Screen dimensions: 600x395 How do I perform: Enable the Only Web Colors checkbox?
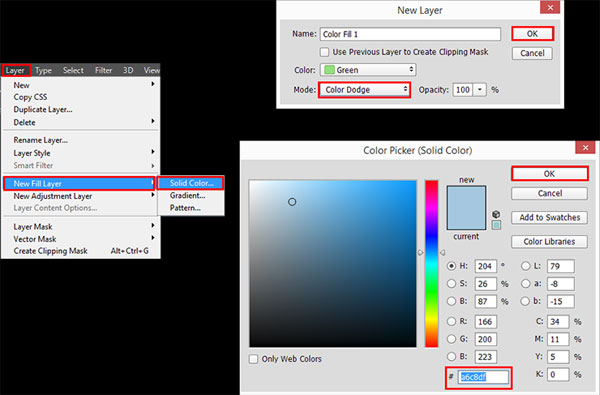pyautogui.click(x=253, y=359)
